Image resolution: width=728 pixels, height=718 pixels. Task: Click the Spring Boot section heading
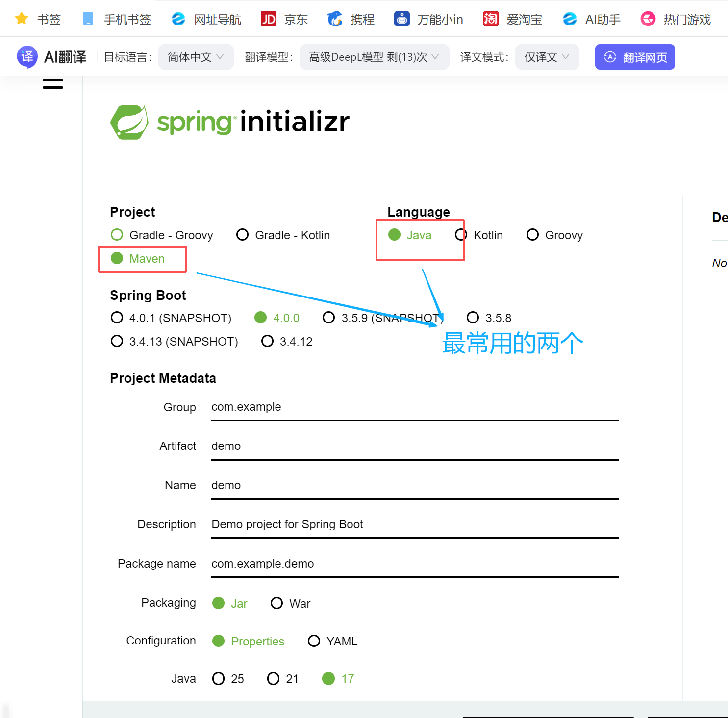click(x=148, y=296)
